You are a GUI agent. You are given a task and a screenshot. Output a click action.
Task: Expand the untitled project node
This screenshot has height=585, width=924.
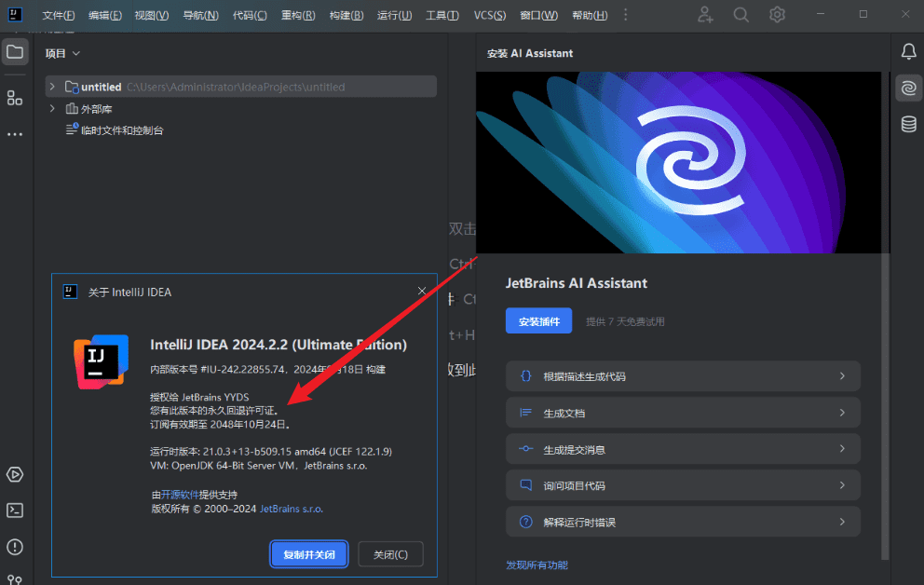[52, 87]
